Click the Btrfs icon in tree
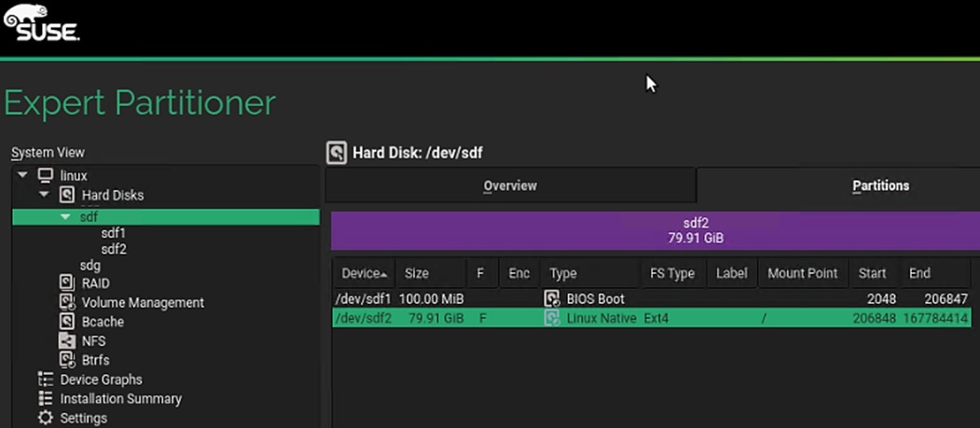This screenshot has width=980, height=428. tap(67, 360)
